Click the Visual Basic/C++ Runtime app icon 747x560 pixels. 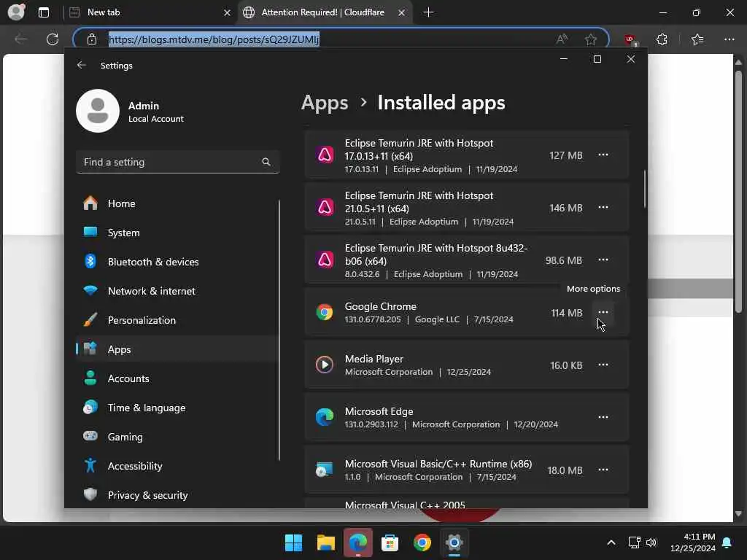(325, 470)
